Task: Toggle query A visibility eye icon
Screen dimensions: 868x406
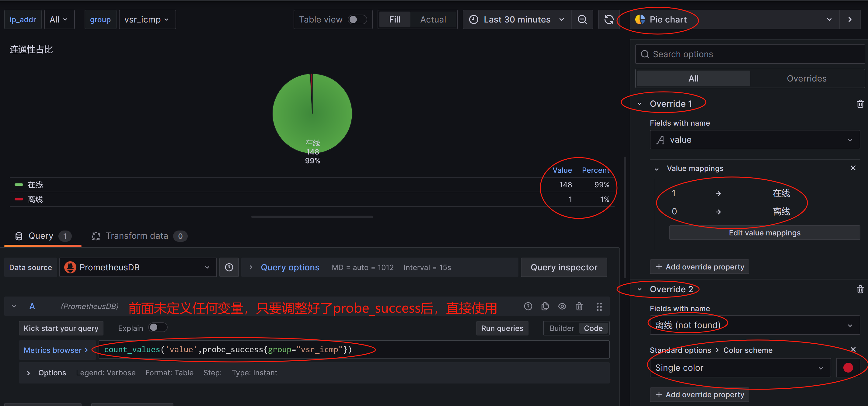Action: click(562, 306)
